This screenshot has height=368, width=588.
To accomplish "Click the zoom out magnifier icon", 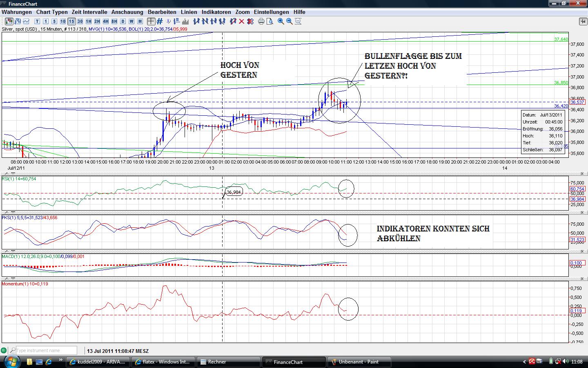I will point(290,21).
